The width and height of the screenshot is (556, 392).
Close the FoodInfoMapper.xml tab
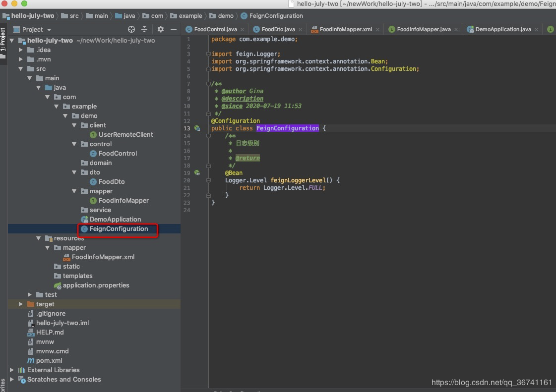tap(377, 29)
